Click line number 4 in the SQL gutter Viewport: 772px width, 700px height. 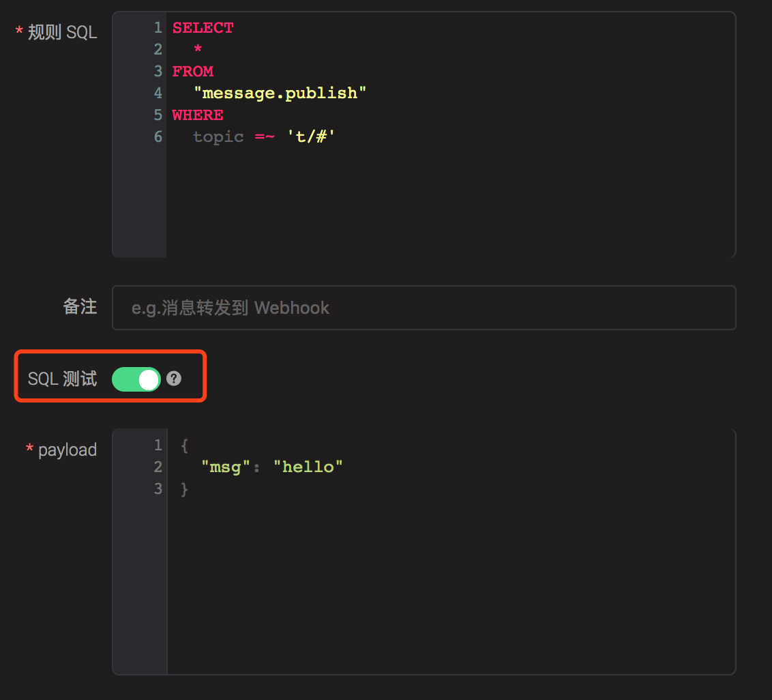158,93
